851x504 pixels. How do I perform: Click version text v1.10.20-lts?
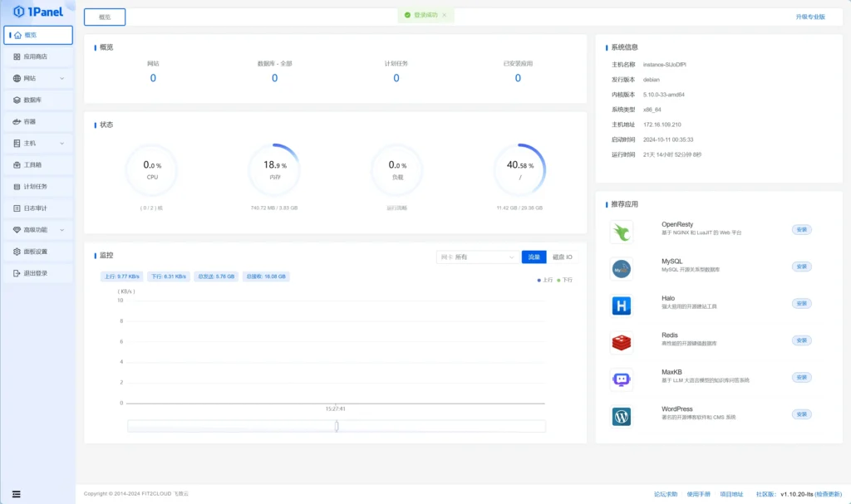pyautogui.click(x=797, y=494)
